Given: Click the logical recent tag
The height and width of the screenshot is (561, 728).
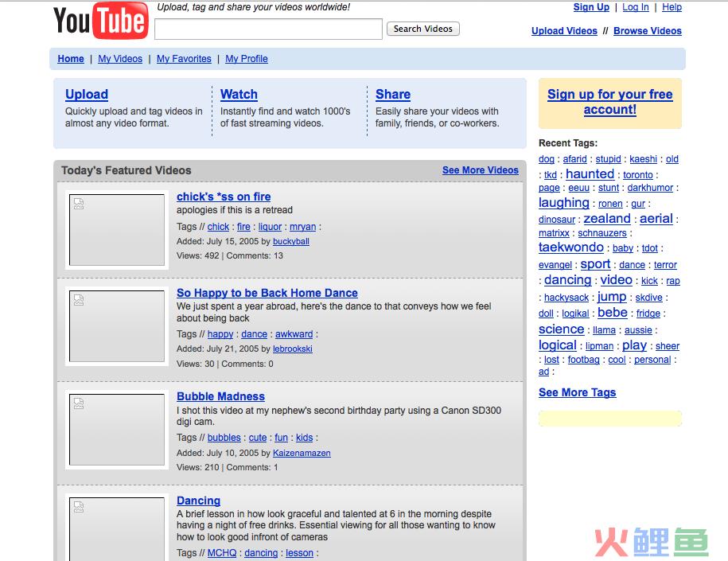Looking at the screenshot, I should pyautogui.click(x=557, y=345).
